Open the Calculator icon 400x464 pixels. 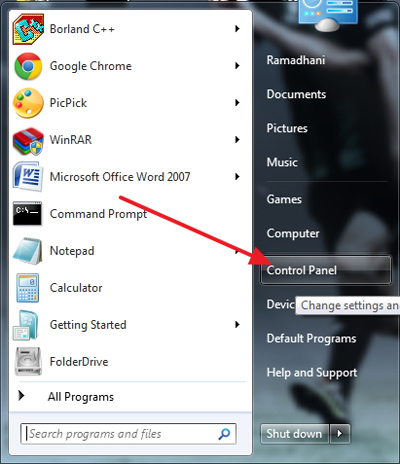(28, 288)
